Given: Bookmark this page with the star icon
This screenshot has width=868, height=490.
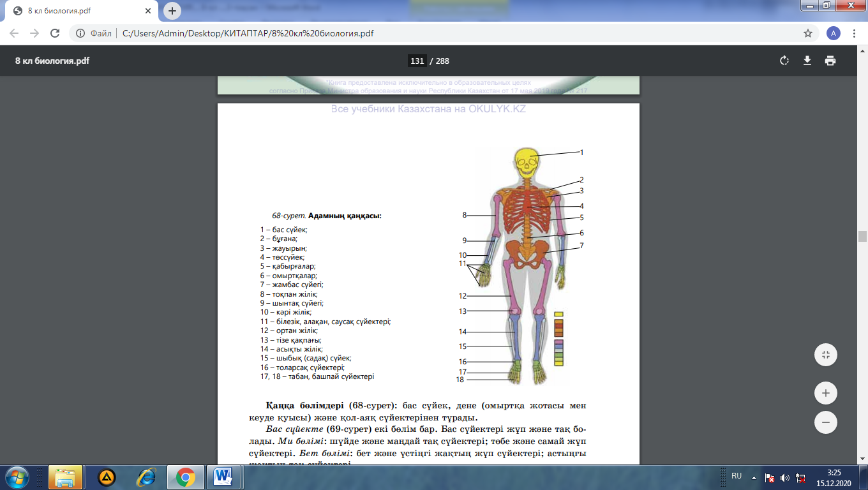Looking at the screenshot, I should click(807, 33).
